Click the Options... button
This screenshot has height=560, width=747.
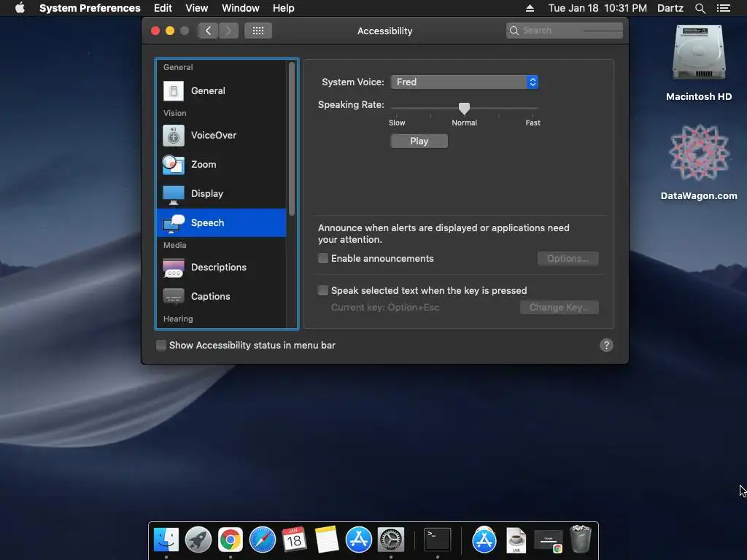point(568,259)
